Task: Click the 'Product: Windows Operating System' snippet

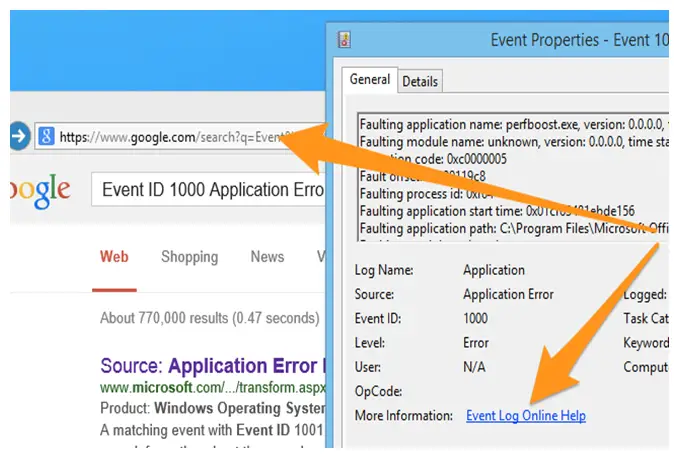Action: 213,408
